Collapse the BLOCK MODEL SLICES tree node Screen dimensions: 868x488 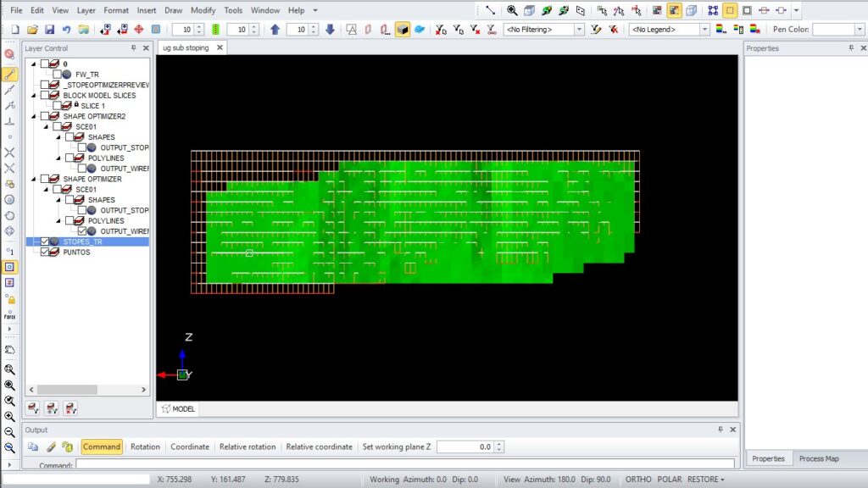click(34, 96)
